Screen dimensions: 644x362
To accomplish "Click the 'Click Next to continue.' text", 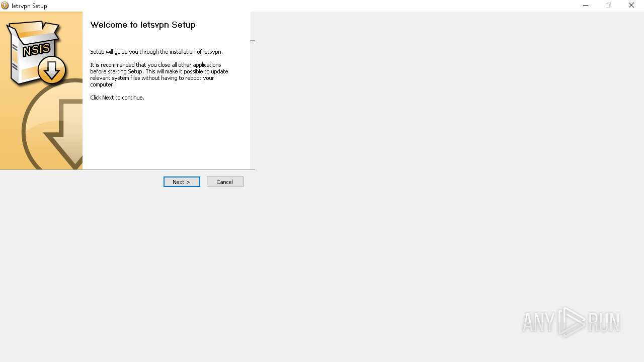I will [117, 98].
